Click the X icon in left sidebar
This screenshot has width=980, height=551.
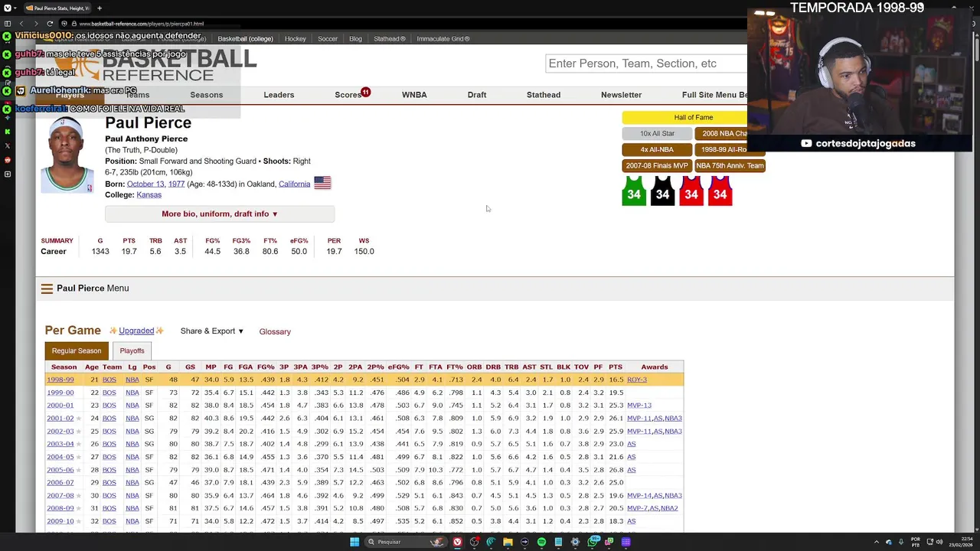coord(8,145)
